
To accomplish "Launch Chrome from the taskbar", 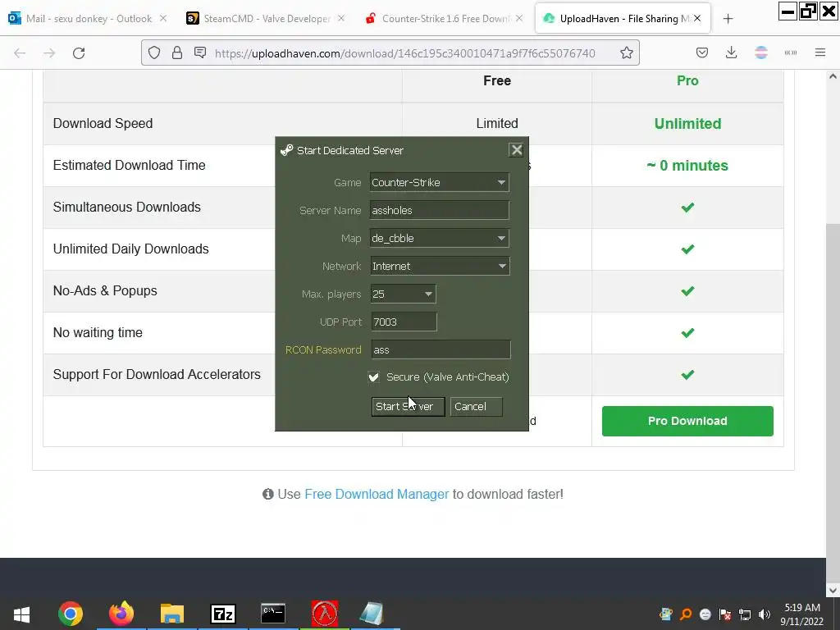I will click(71, 614).
